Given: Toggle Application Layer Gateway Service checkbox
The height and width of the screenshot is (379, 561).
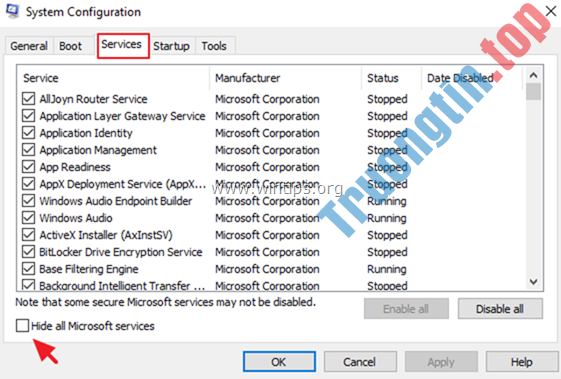Looking at the screenshot, I should point(29,116).
